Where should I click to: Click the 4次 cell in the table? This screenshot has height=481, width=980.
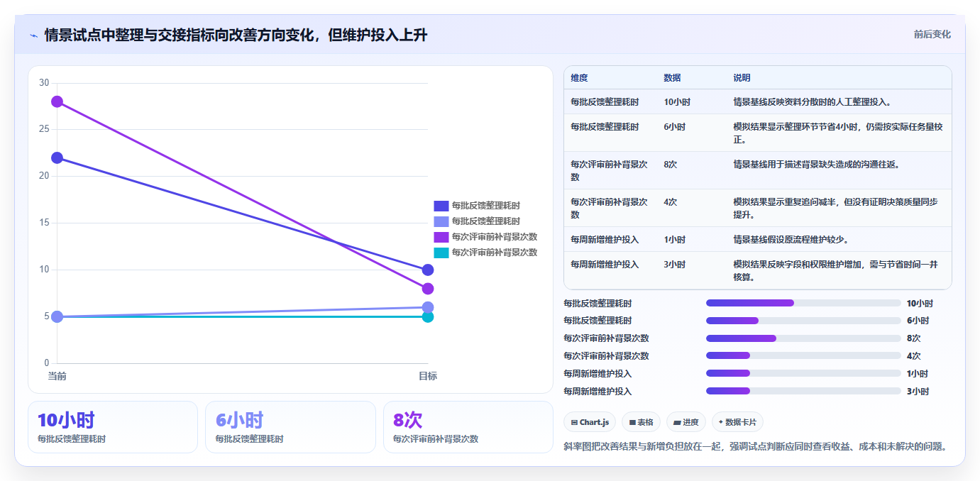pos(670,202)
